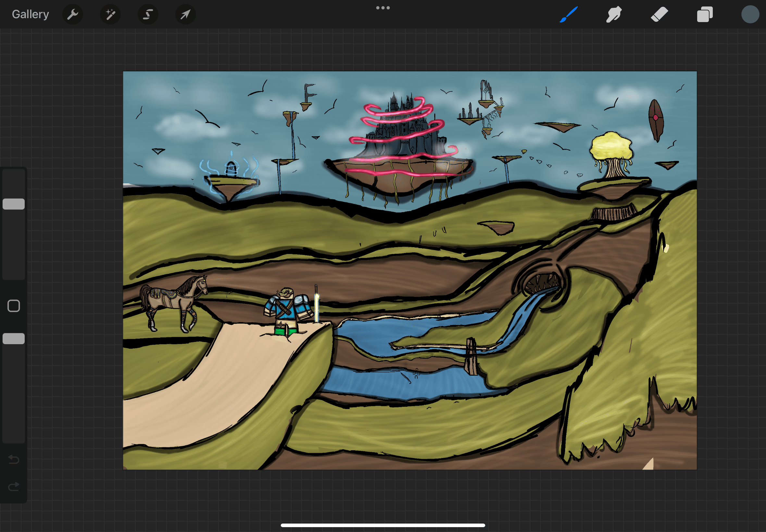
Task: Open the Actions wrench menu
Action: 72,14
